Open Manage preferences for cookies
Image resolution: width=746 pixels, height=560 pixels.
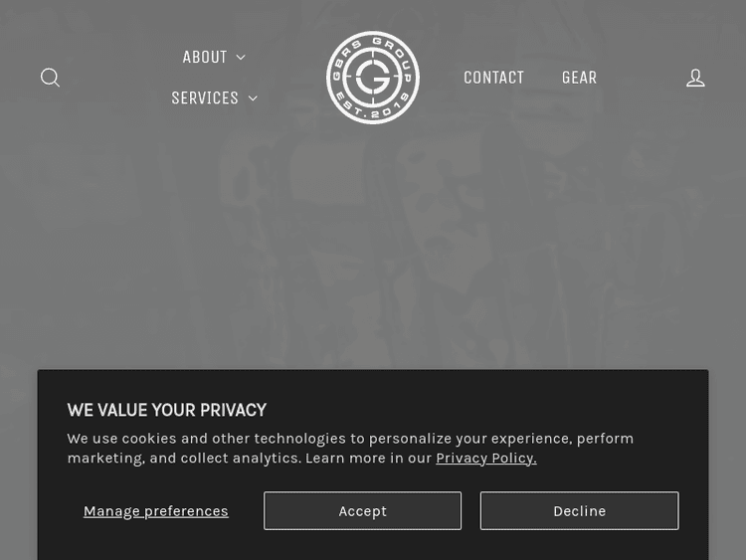(155, 510)
